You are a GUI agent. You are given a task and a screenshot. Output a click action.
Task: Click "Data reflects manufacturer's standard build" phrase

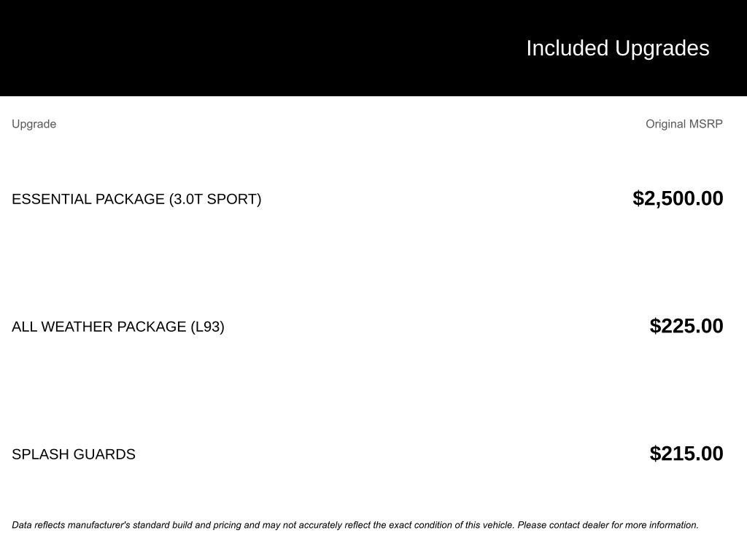point(101,525)
